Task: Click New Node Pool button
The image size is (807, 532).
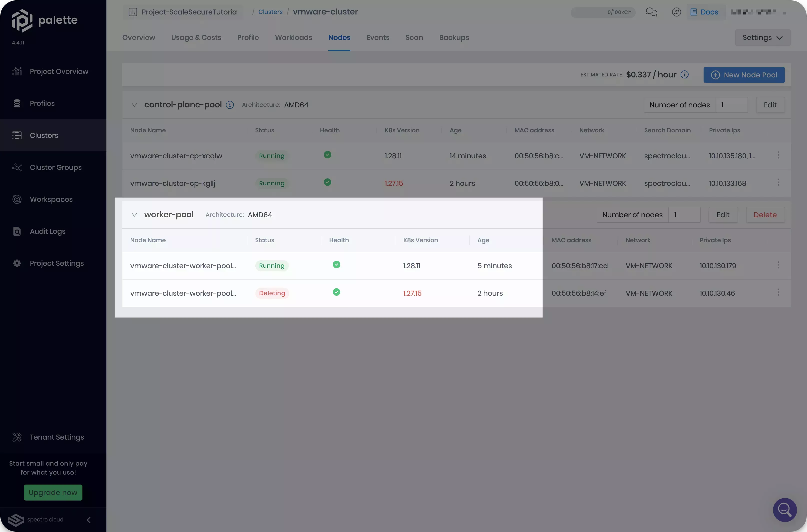Action: (744, 75)
